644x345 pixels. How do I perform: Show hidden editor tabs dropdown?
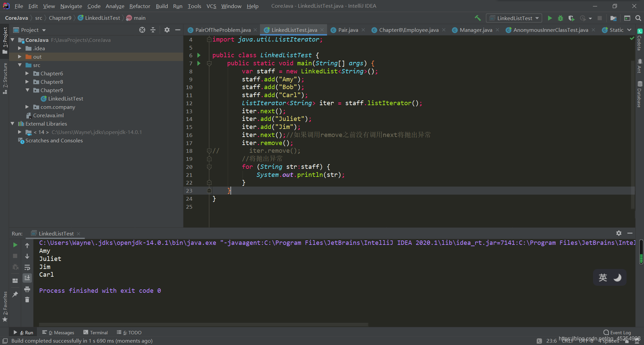point(629,30)
